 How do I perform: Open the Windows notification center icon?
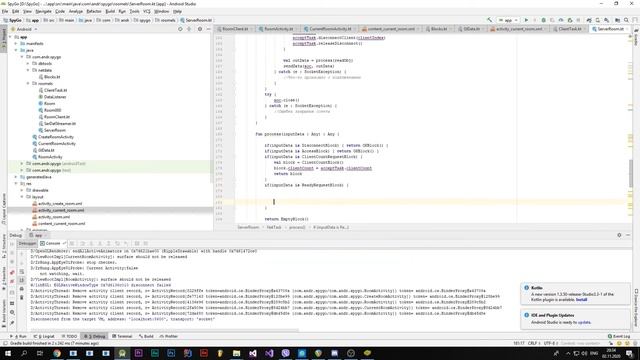(630, 353)
